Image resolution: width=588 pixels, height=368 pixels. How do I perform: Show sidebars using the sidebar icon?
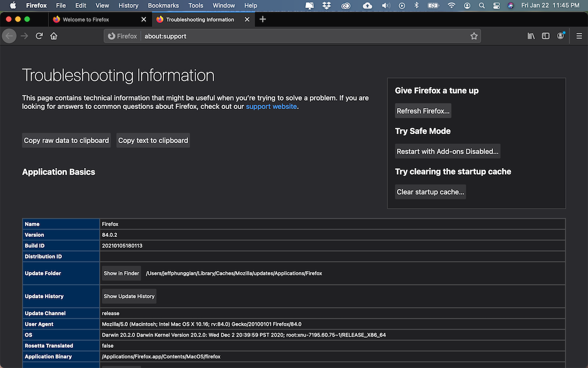click(x=545, y=36)
